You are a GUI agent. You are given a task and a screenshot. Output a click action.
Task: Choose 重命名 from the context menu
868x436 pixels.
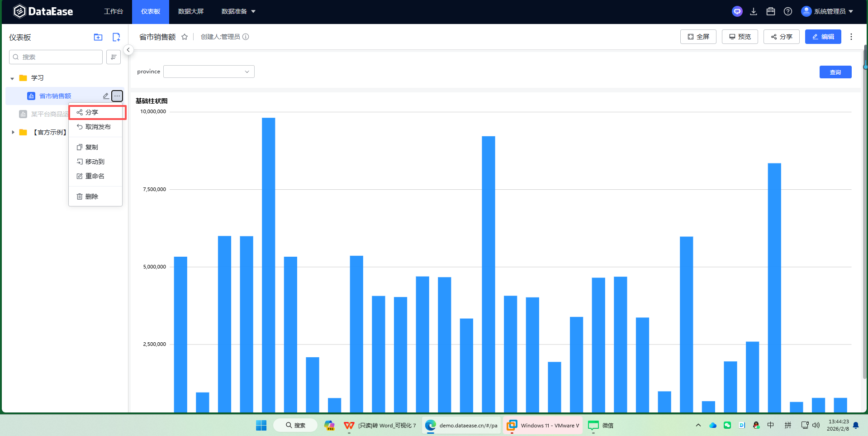[95, 176]
